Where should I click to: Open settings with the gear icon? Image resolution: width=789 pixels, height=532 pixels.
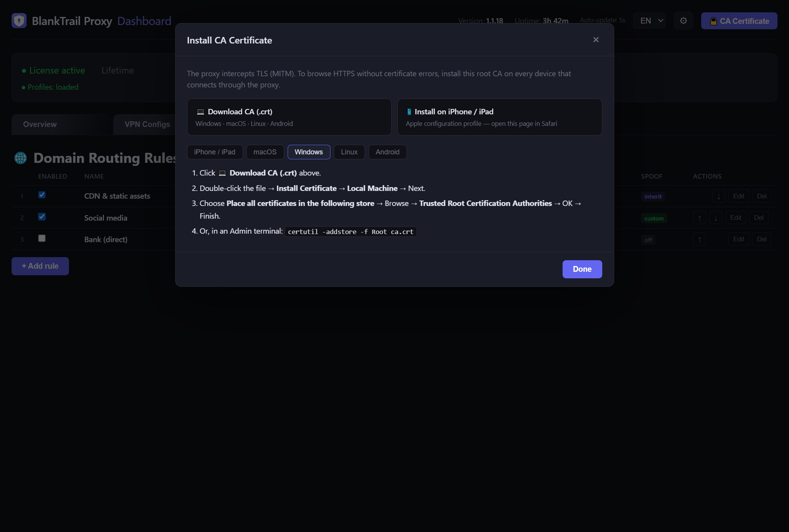click(683, 21)
